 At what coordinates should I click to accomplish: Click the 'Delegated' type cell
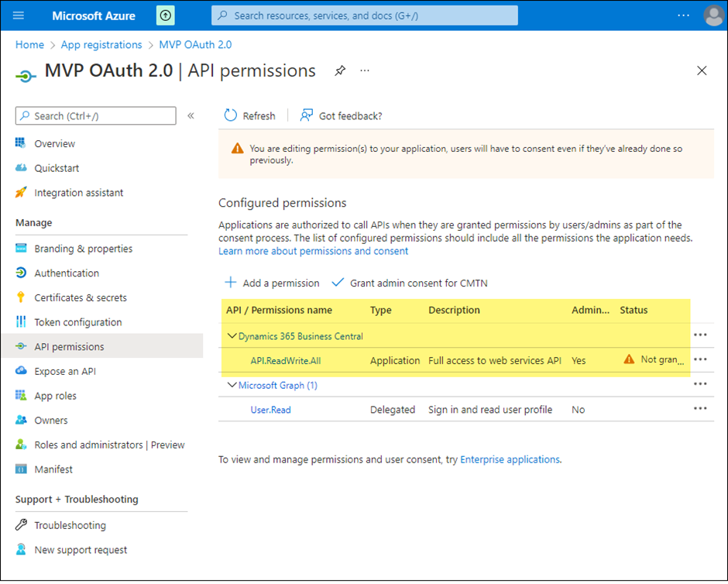[393, 410]
